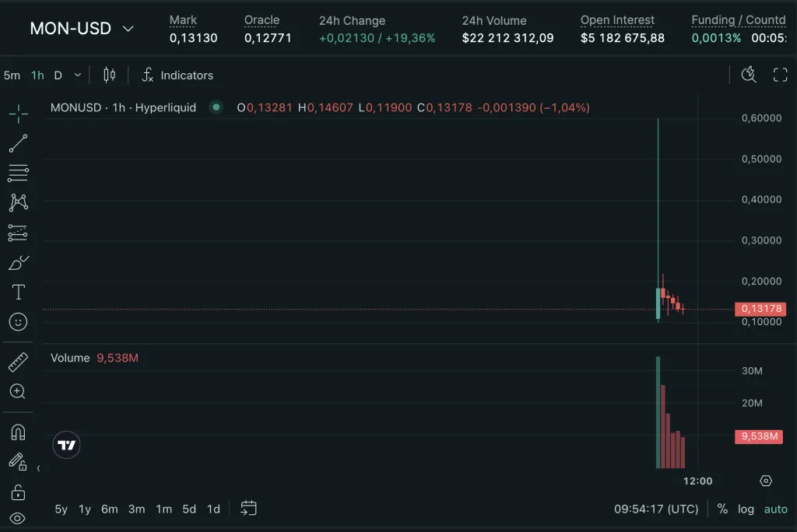Click the fx Indicators icon

pos(147,75)
